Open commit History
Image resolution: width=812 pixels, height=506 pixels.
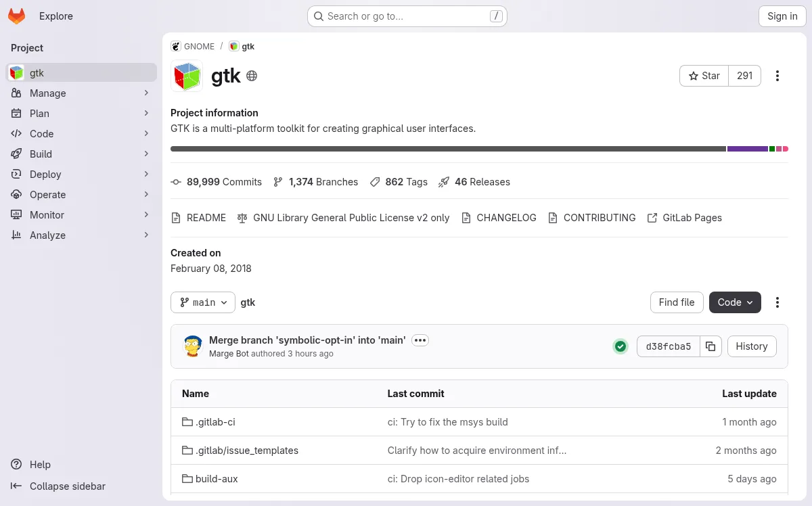(752, 346)
